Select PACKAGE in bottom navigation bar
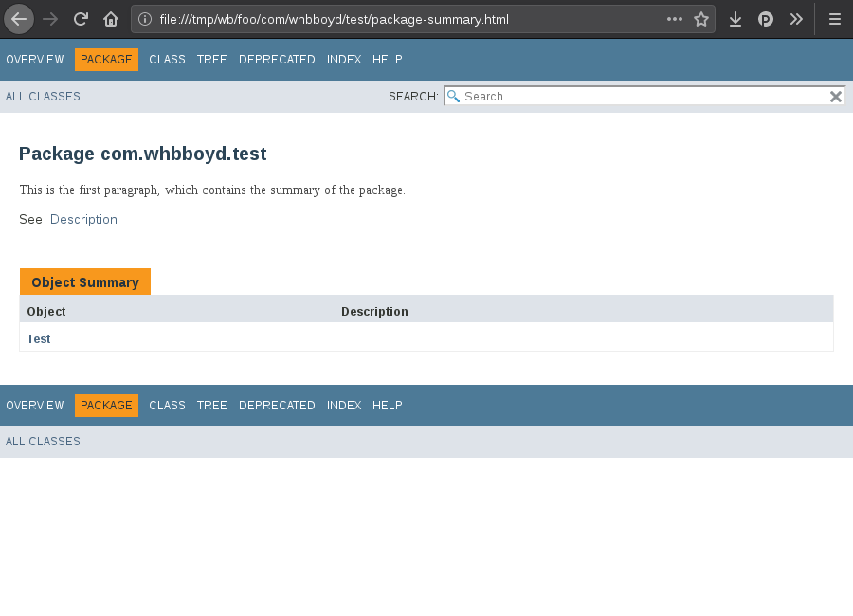Screen dimensions: 853x616 click(x=106, y=406)
